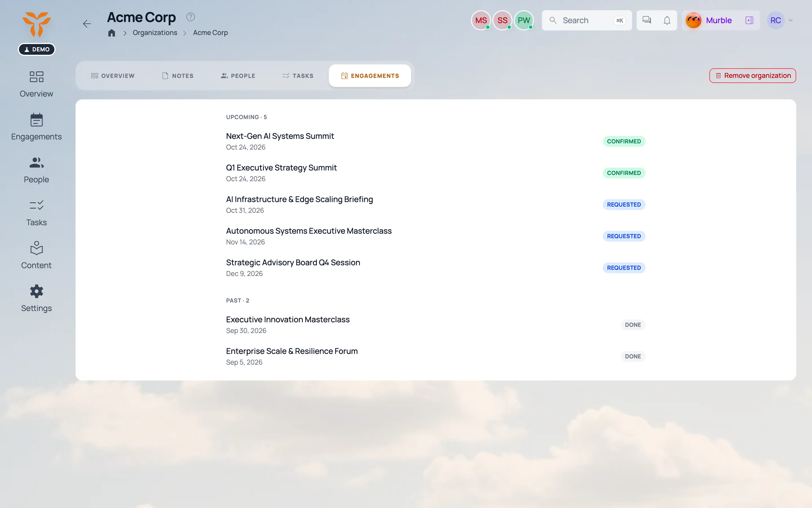The width and height of the screenshot is (812, 508).
Task: Open Next-Gen AI Systems Summit engagement
Action: pos(436,141)
